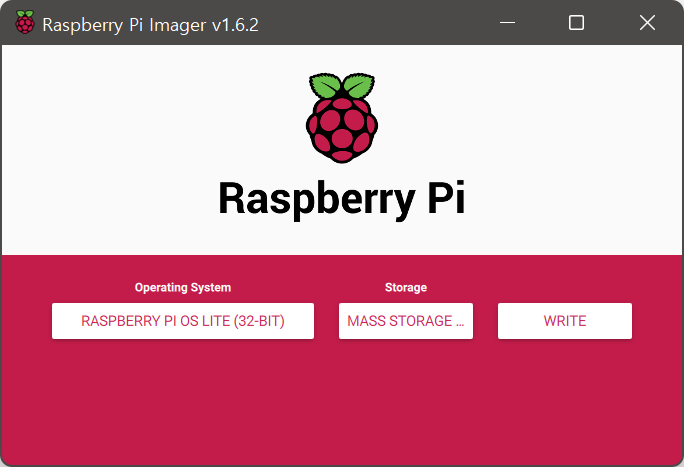Open the Storage chooser labeled Mass Storage
684x467 pixels.
(406, 321)
